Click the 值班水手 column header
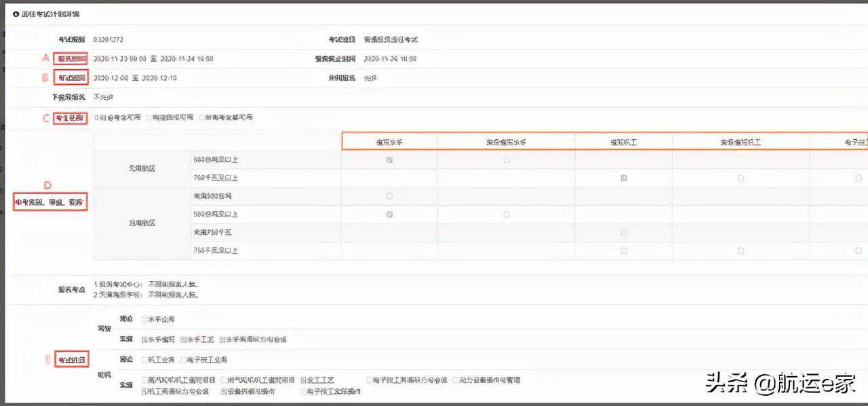The width and height of the screenshot is (868, 406). coord(389,142)
